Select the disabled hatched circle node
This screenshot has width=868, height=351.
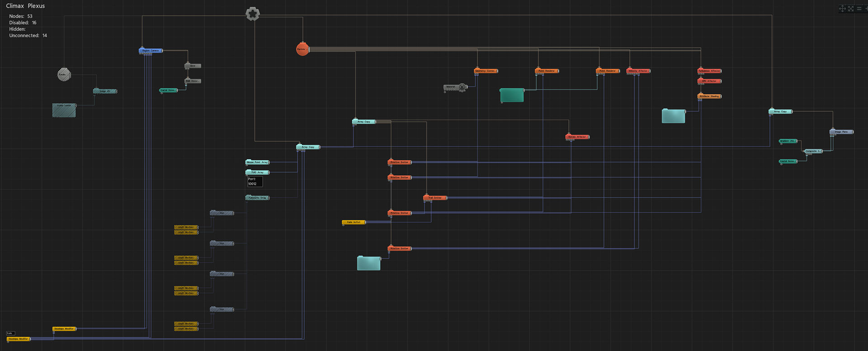pos(64,75)
